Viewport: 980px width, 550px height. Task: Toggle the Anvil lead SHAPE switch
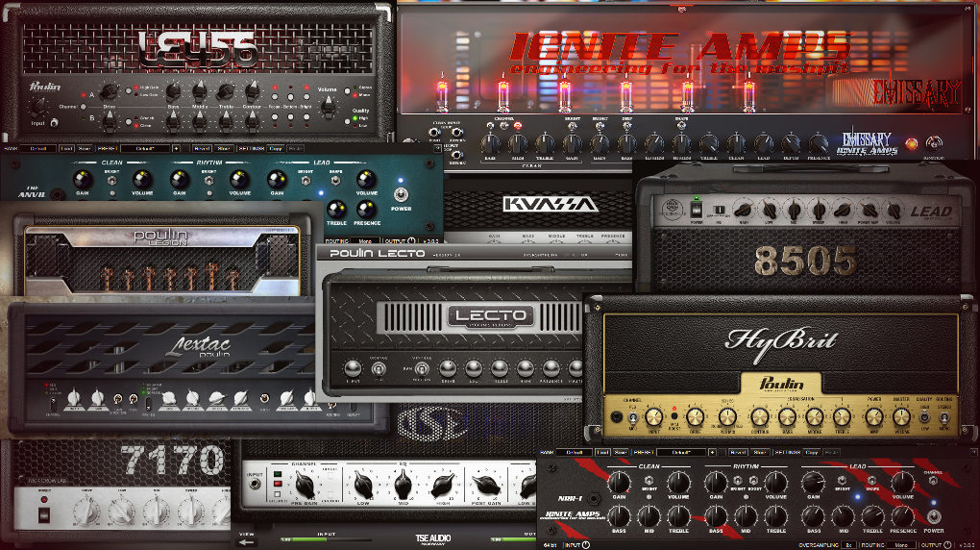335,180
